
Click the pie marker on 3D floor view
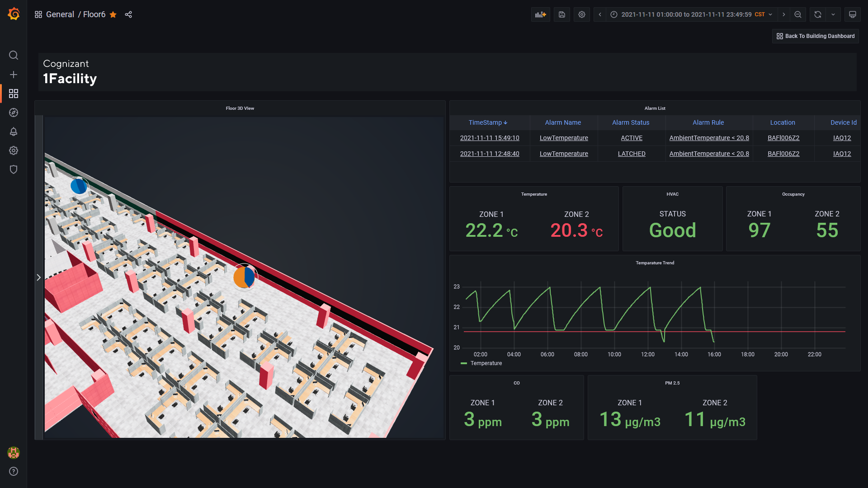pos(245,277)
